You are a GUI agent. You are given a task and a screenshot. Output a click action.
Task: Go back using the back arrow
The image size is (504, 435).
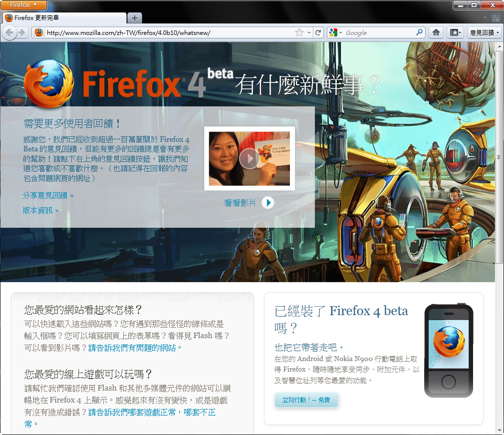click(9, 32)
